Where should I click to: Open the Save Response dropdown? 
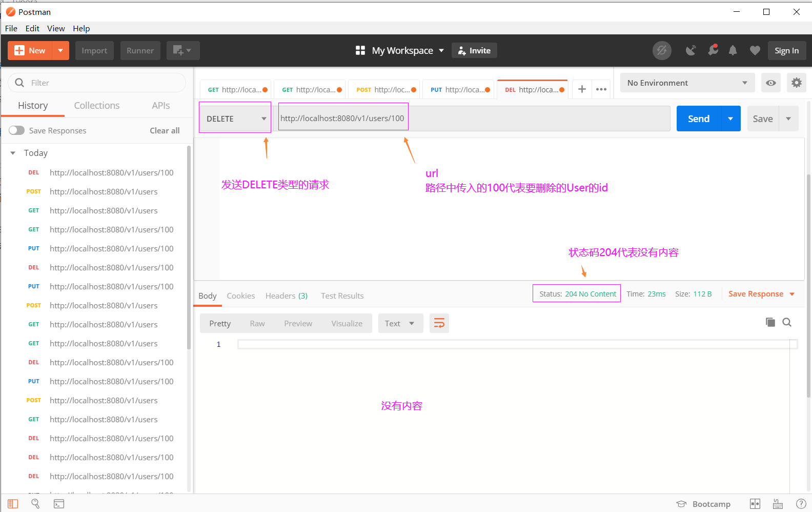click(761, 294)
